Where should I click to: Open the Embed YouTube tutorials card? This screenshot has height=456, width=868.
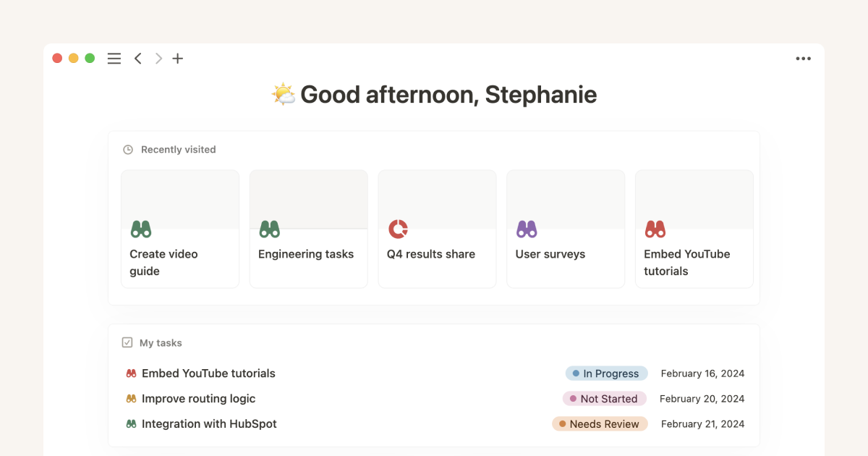click(694, 229)
